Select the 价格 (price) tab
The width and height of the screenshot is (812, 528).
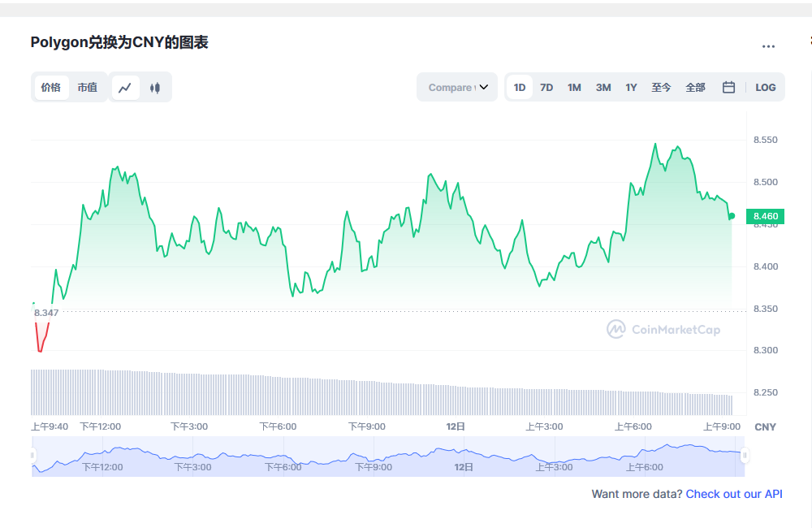coord(51,88)
